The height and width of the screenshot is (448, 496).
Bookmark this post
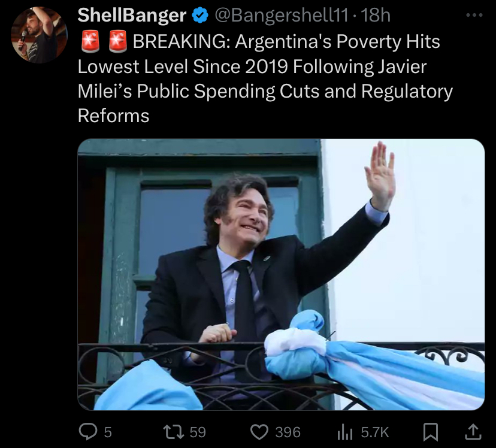tap(431, 432)
